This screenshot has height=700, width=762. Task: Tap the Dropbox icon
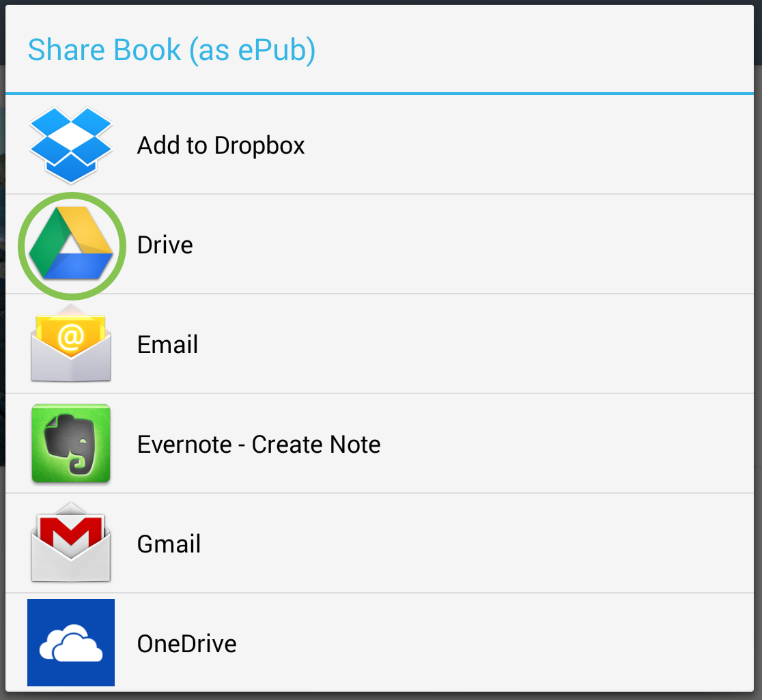71,145
